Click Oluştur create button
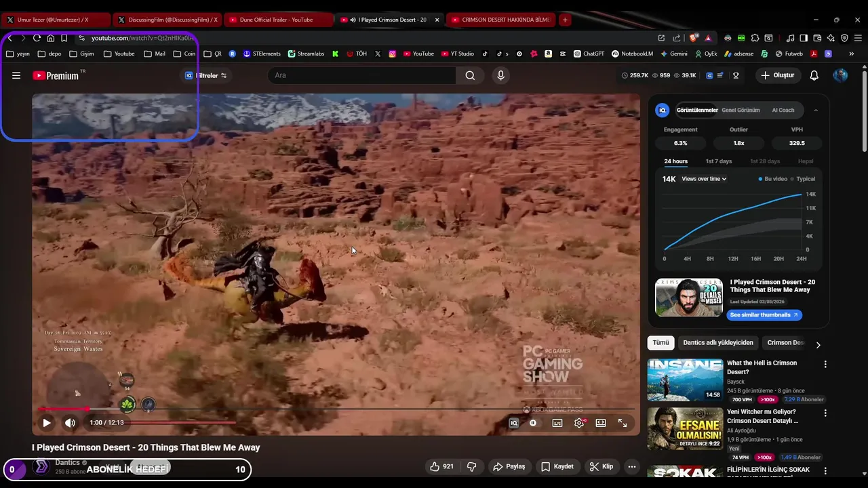Image resolution: width=868 pixels, height=488 pixels. 777,75
